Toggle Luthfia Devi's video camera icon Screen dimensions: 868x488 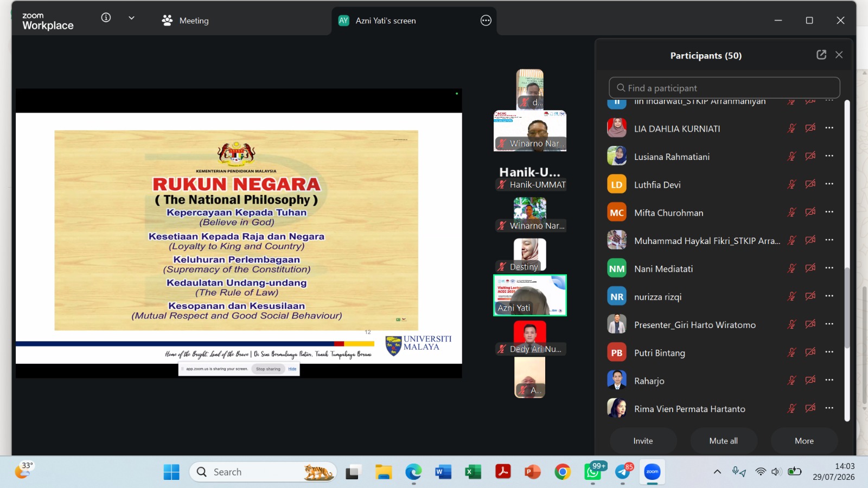click(810, 184)
